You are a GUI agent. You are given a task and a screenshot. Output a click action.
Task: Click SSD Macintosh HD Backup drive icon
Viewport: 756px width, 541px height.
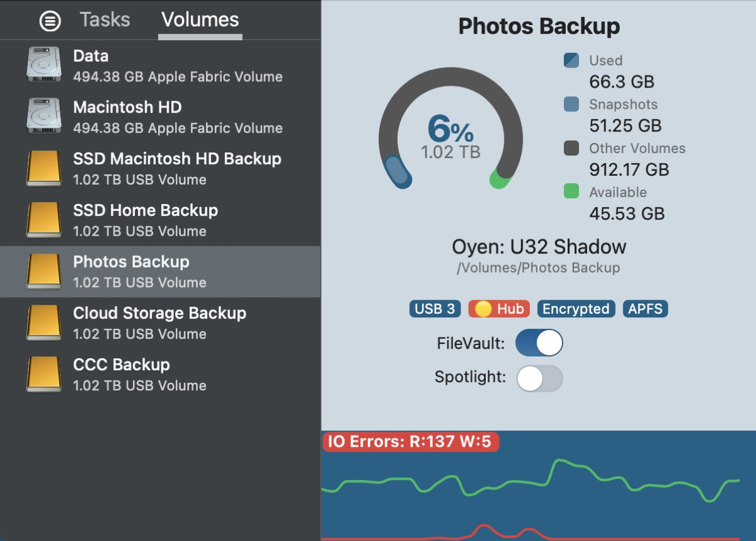[43, 169]
